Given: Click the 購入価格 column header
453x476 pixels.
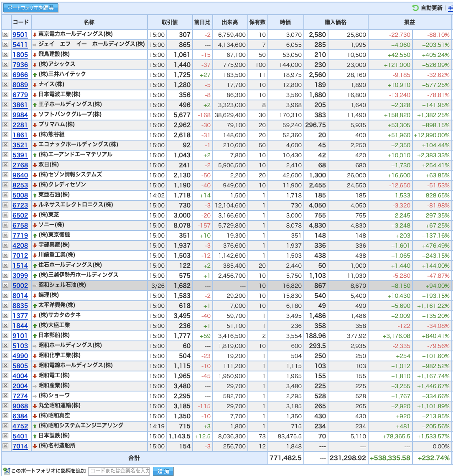Looking at the screenshot, I should [x=336, y=22].
